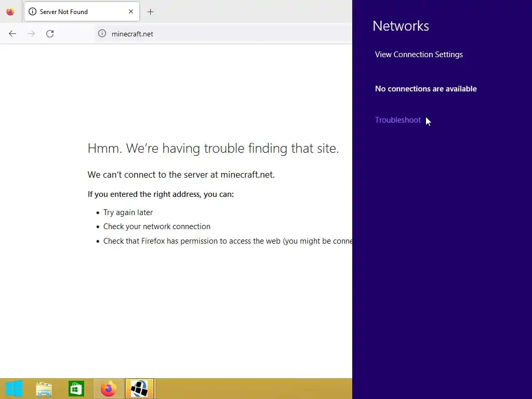Open the Windows Start button
The width and height of the screenshot is (532, 399).
[x=14, y=389]
